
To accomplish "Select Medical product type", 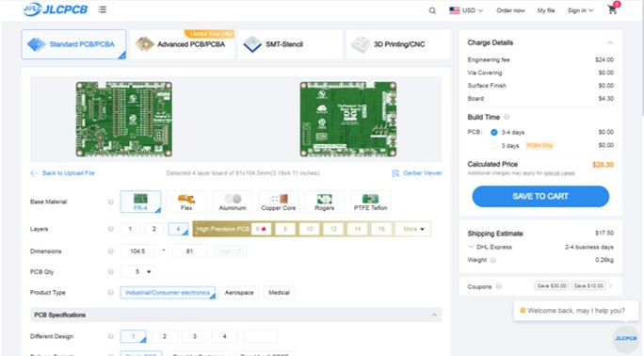I will 279,292.
